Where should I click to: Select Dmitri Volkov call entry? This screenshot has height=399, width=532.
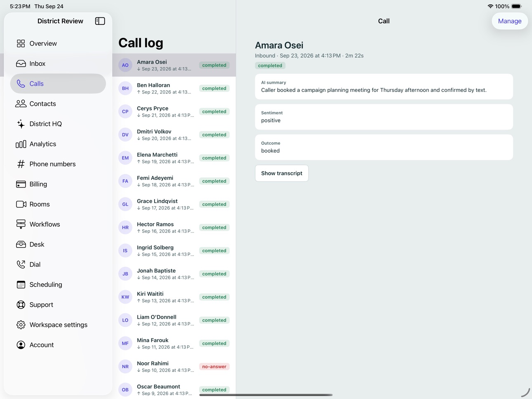pyautogui.click(x=174, y=134)
